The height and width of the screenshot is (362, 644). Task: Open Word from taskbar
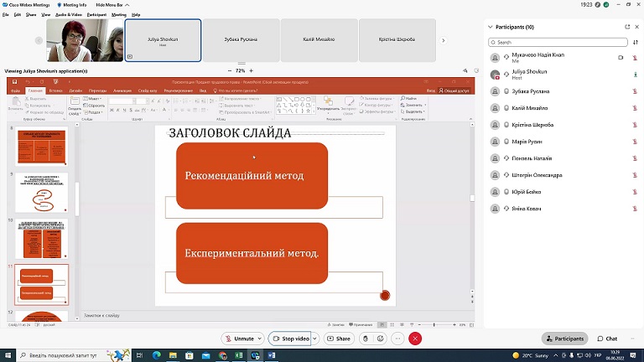272,355
